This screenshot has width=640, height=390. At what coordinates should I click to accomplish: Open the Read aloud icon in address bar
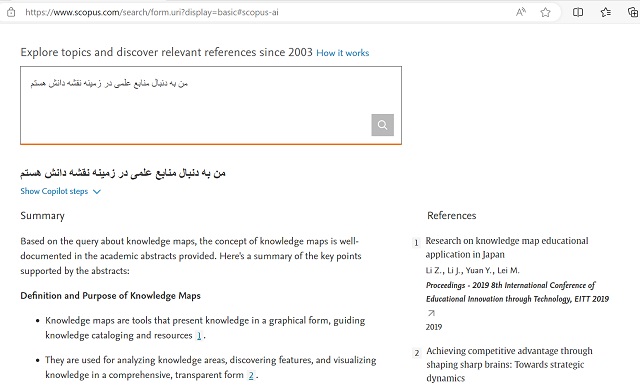coord(521,12)
